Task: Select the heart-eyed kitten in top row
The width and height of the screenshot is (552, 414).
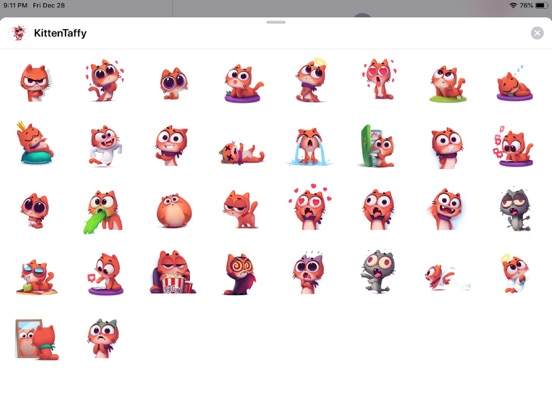Action: coord(378,79)
